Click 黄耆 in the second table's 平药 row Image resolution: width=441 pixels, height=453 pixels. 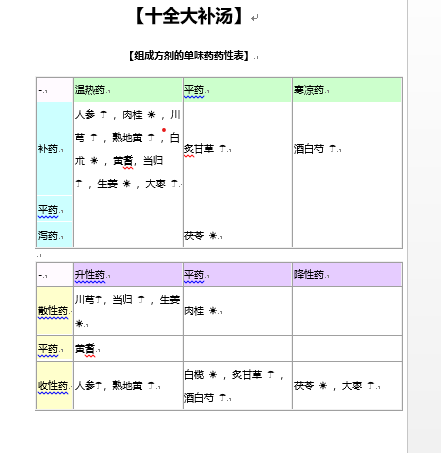point(85,349)
